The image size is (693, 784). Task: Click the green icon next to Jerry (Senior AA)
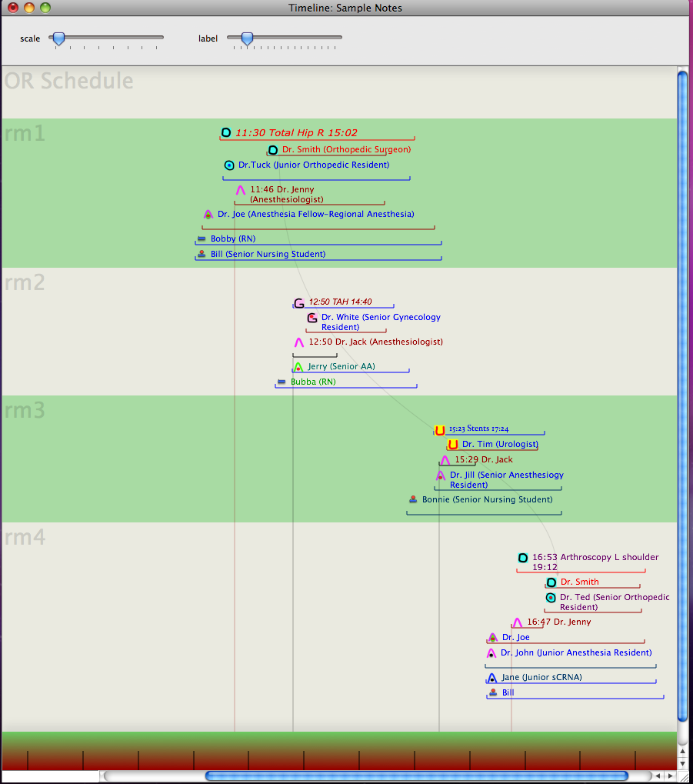pyautogui.click(x=298, y=367)
